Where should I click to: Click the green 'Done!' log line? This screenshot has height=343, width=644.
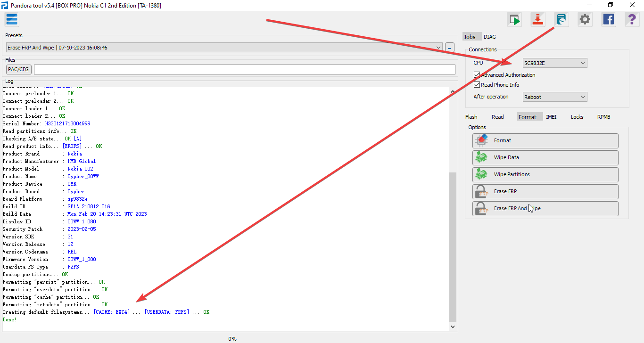pos(9,319)
